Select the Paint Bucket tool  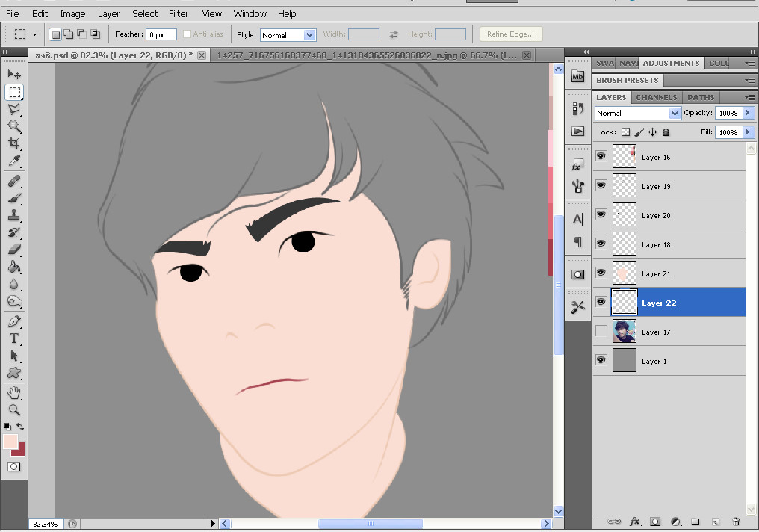(14, 267)
